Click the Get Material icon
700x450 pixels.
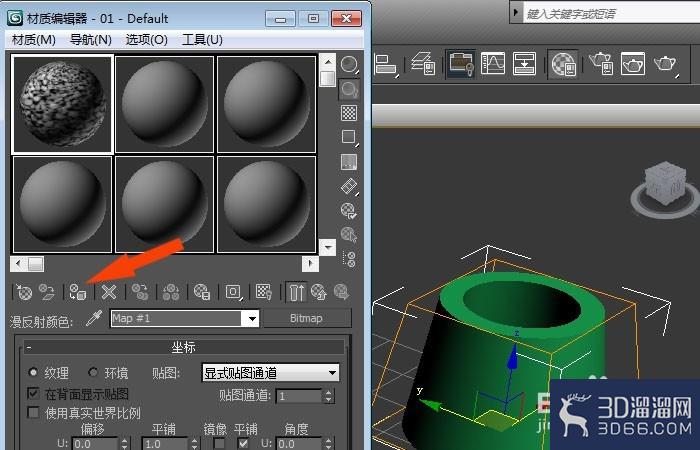pos(24,292)
